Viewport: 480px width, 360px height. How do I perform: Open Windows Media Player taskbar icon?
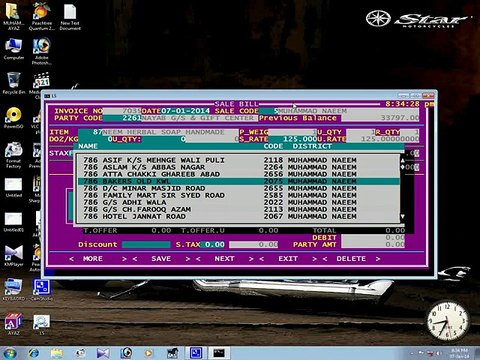(149, 353)
